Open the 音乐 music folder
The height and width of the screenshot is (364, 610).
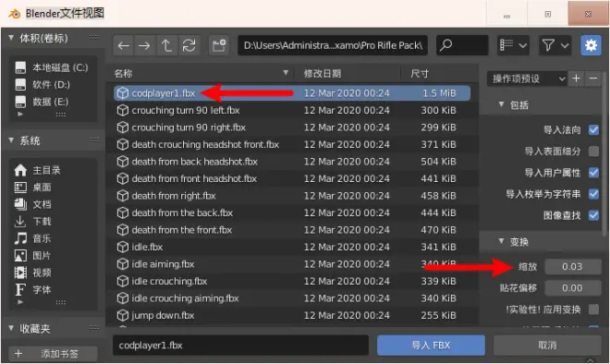pos(53,238)
